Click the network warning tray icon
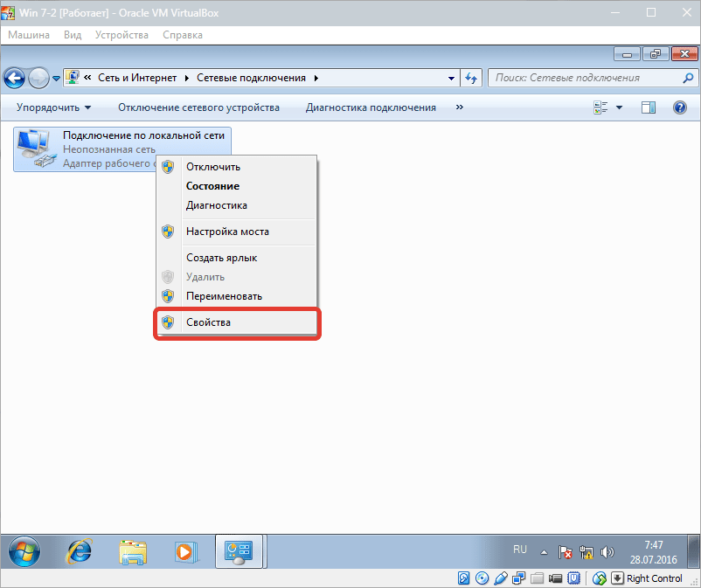The width and height of the screenshot is (701, 588). pos(586,553)
